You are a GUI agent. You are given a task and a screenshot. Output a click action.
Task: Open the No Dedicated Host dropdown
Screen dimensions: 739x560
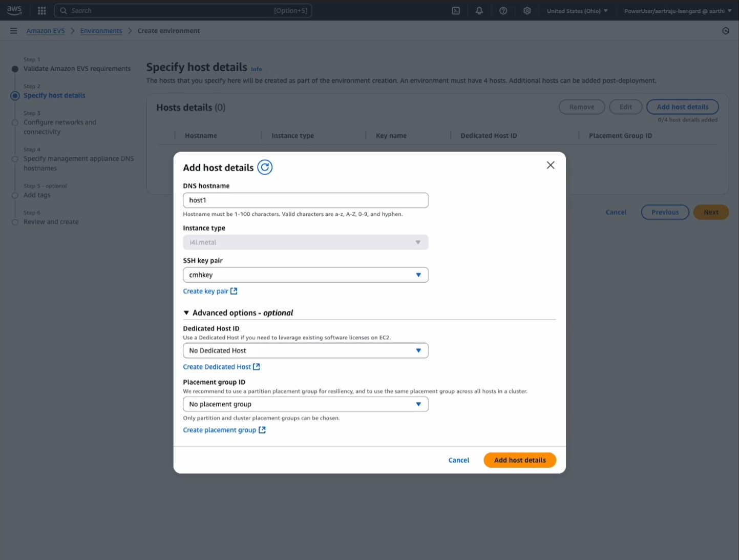(x=306, y=350)
